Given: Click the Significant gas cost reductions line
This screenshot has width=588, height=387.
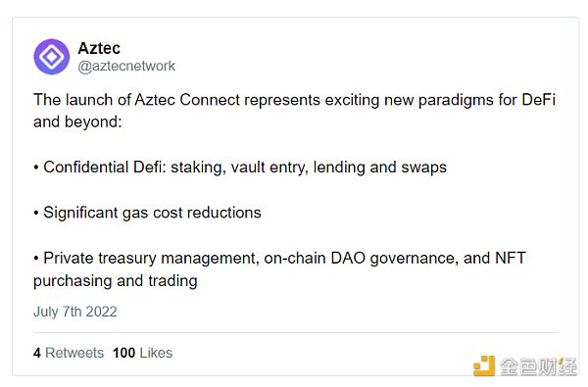Looking at the screenshot, I should (x=147, y=213).
